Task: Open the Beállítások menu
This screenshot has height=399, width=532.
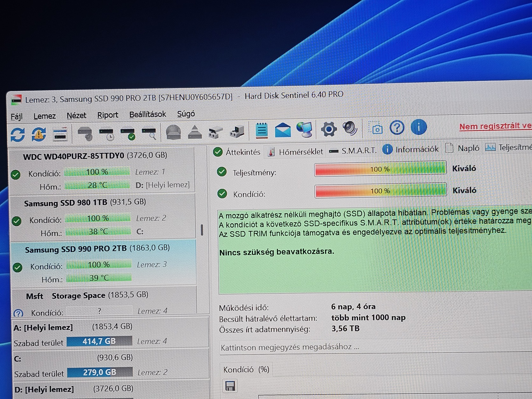Action: tap(148, 114)
